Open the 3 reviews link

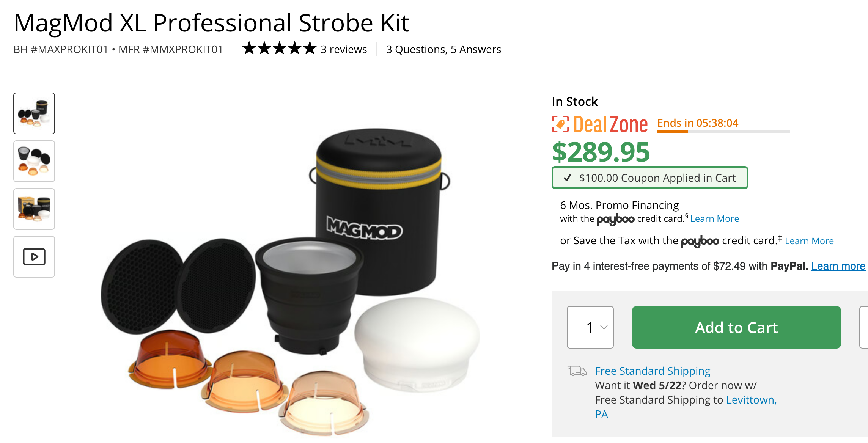(x=344, y=49)
